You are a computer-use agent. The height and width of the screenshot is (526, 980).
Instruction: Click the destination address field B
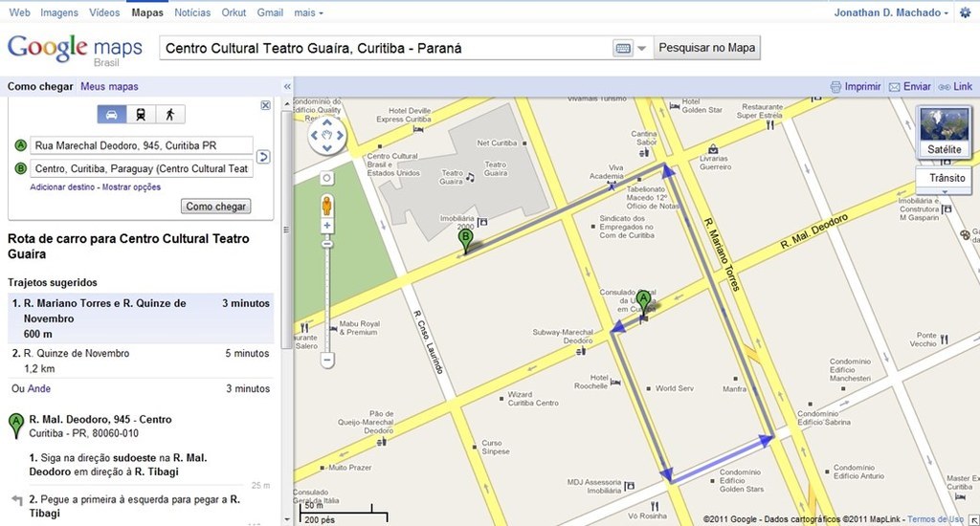(x=142, y=168)
